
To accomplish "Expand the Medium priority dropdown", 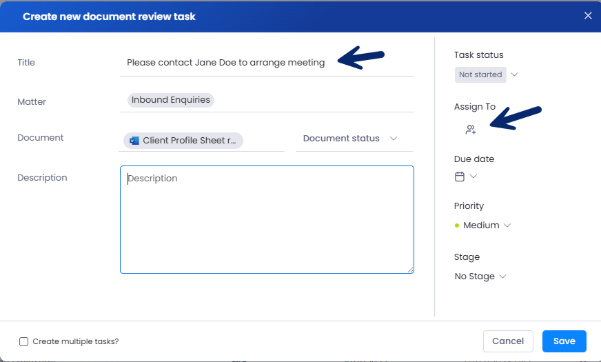I will tap(507, 225).
